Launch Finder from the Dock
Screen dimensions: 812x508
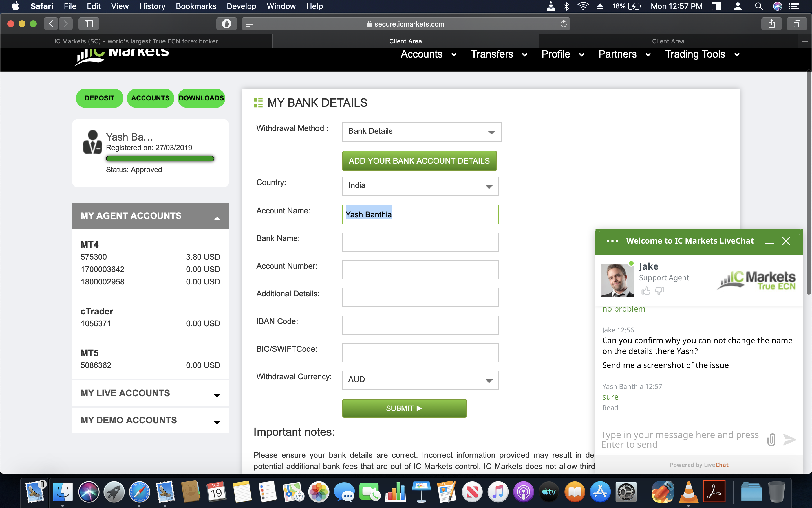(63, 492)
